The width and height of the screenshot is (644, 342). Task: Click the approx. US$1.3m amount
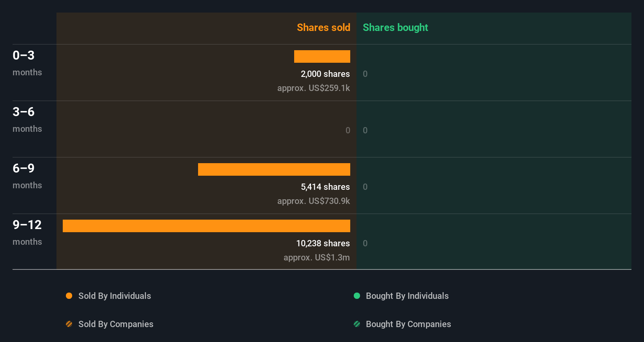(x=317, y=257)
